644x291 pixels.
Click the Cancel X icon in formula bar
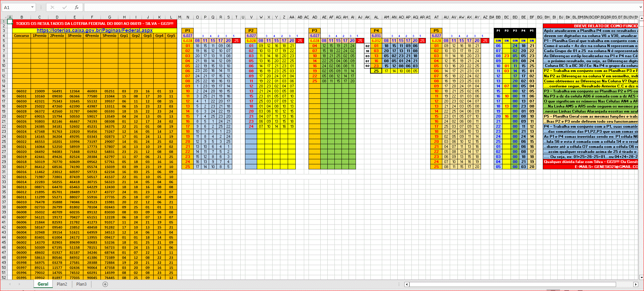[x=52, y=7]
